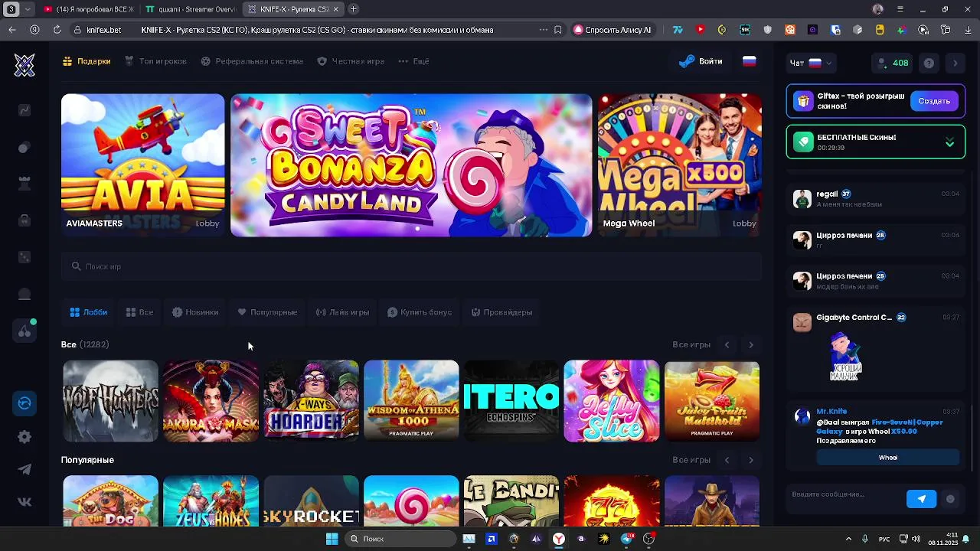Click regall username in chat
The height and width of the screenshot is (551, 980).
click(x=827, y=194)
